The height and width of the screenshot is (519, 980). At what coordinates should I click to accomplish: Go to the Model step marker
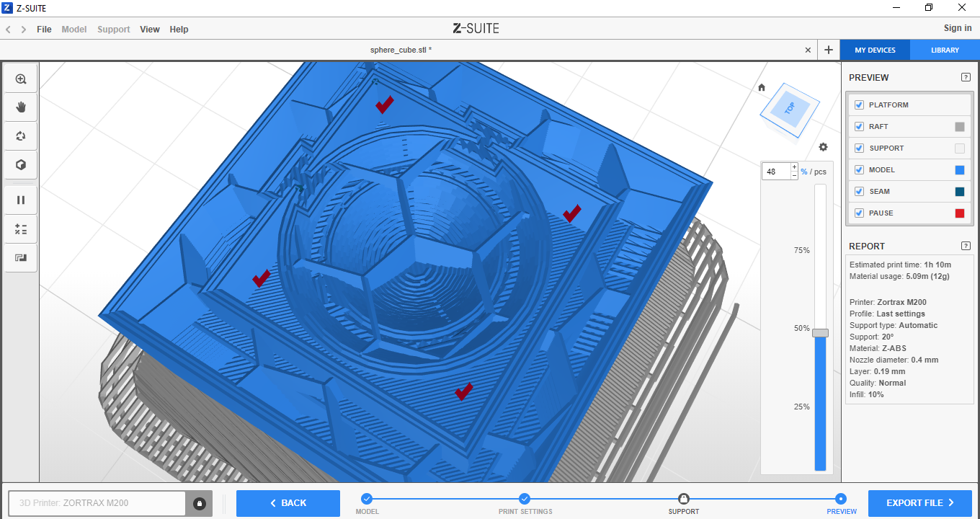coord(366,499)
